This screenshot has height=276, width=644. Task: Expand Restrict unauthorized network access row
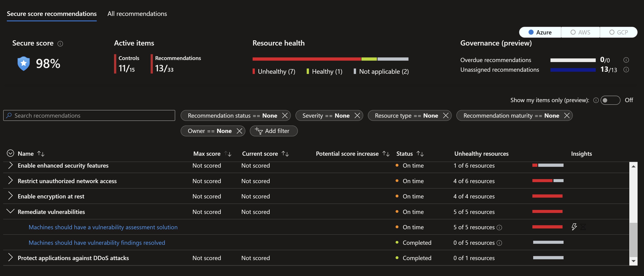[11, 180]
